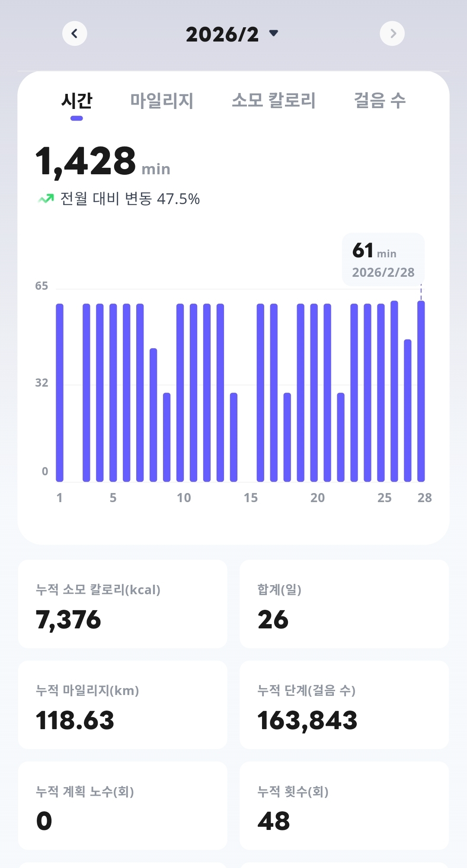Tap the bar for day 1
Screen dimensions: 467x868
60,393
